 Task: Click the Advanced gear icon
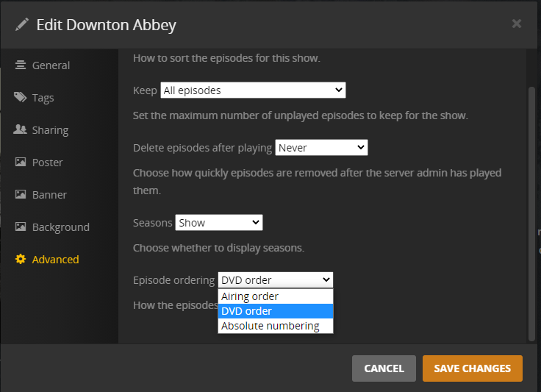click(x=21, y=260)
